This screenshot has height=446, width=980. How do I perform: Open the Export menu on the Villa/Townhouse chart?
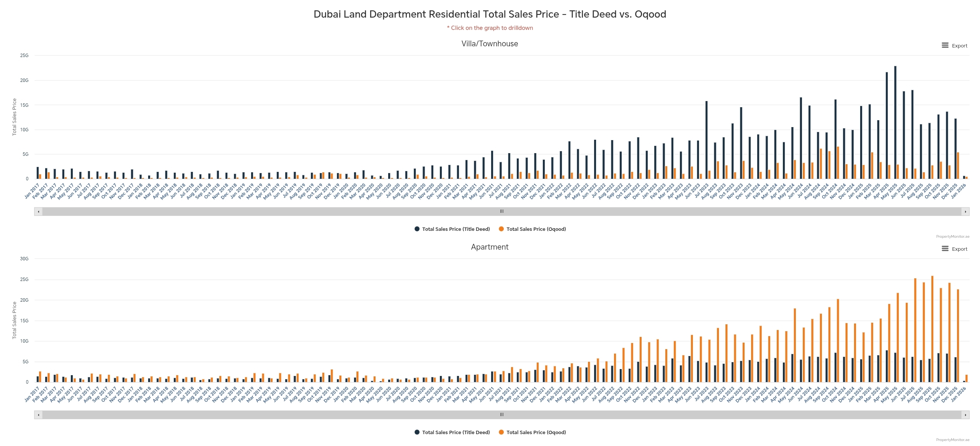[954, 46]
